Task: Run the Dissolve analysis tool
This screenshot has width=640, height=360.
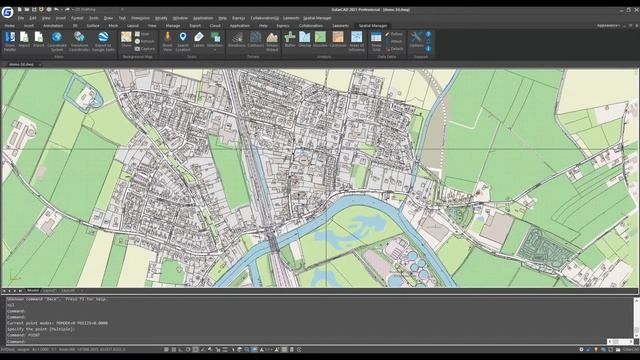Action: 320,40
